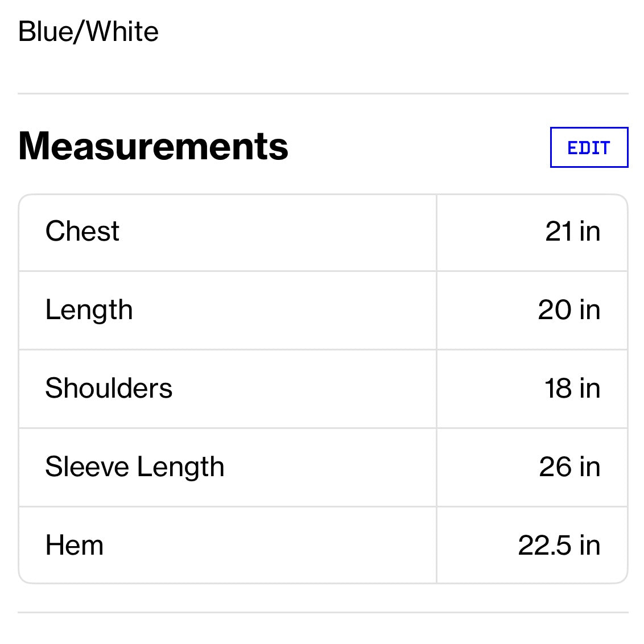
Task: Click the number 26 in Sleeve Length row
Action: click(x=555, y=467)
